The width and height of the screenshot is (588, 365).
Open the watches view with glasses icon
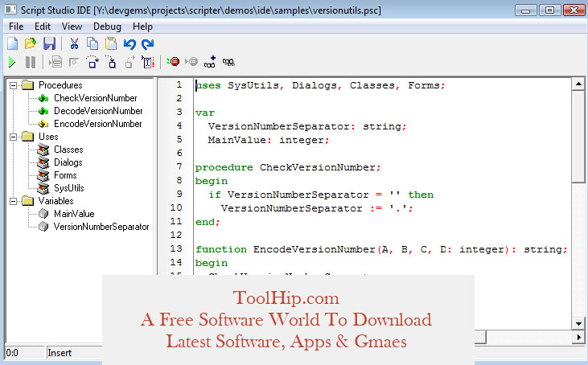(x=228, y=62)
